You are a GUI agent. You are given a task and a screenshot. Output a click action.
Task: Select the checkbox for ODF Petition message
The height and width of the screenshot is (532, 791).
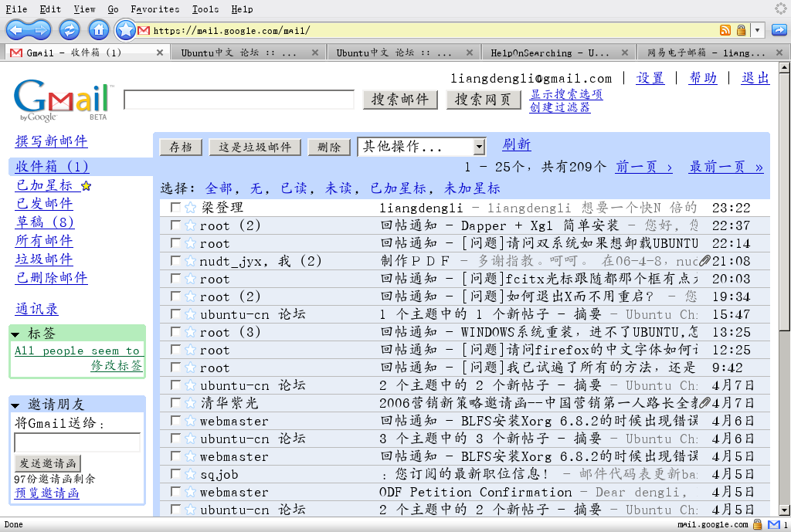click(175, 491)
